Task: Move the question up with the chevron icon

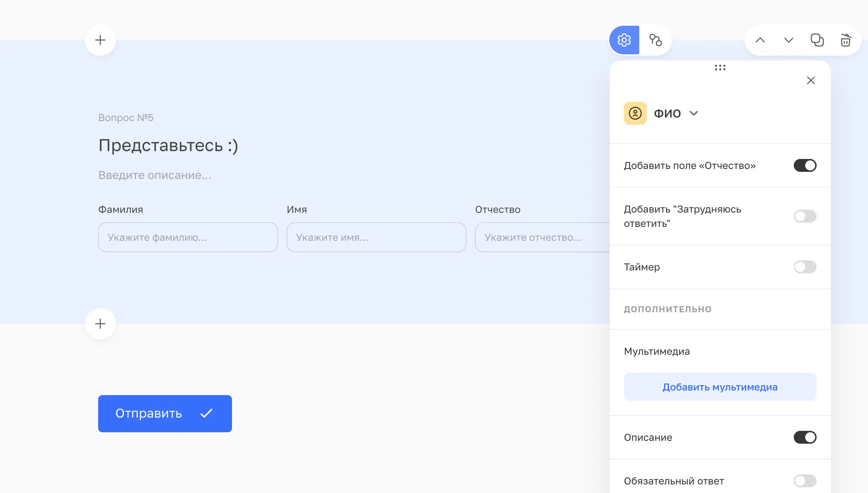Action: coord(761,40)
